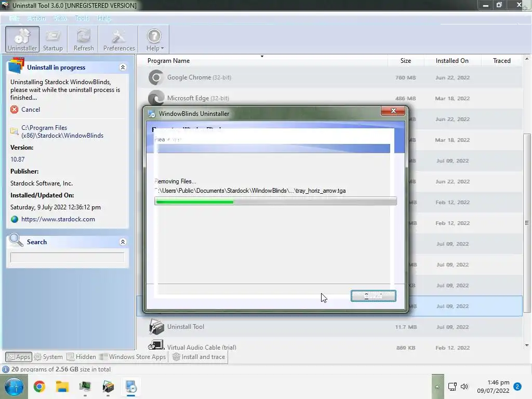Select the Uninstall Tool program row

329,327
